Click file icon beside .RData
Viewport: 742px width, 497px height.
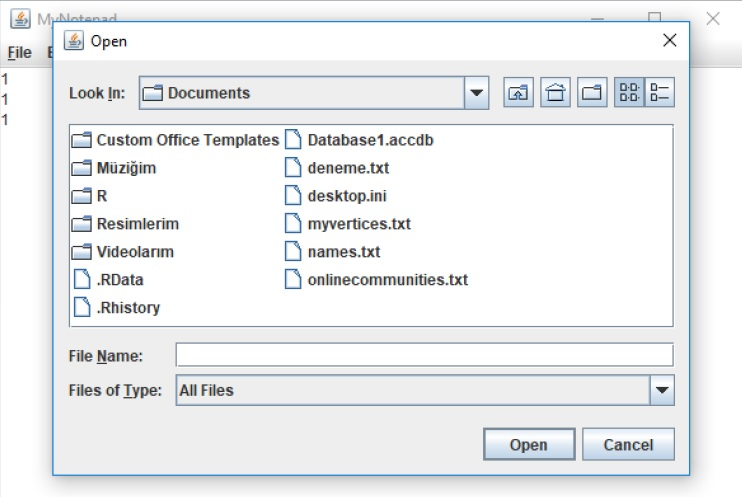pos(82,279)
